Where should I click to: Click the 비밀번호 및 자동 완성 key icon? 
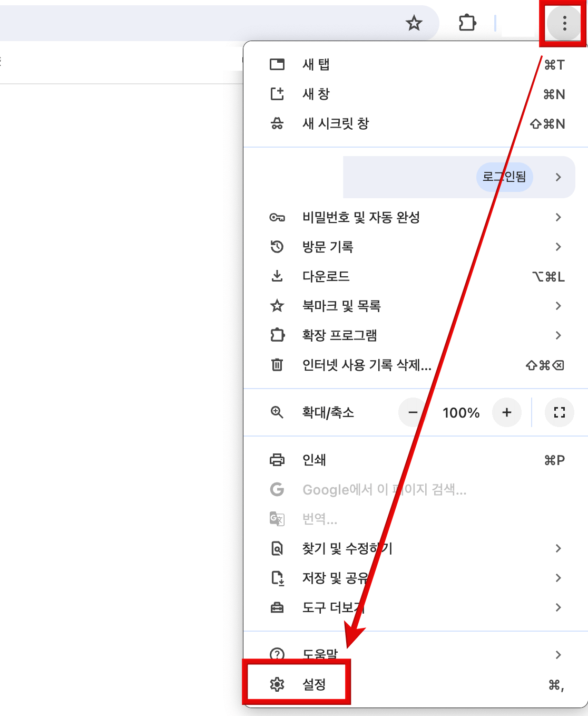(277, 217)
